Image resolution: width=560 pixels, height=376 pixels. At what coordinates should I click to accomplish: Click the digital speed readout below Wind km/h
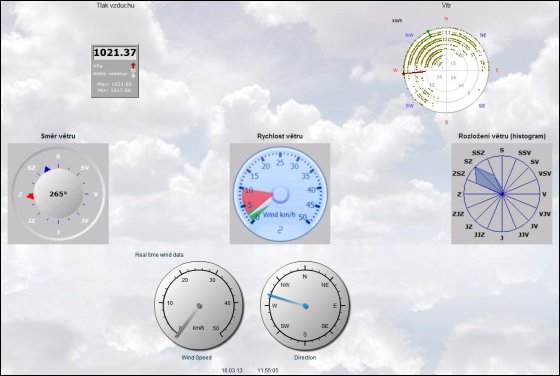(280, 230)
